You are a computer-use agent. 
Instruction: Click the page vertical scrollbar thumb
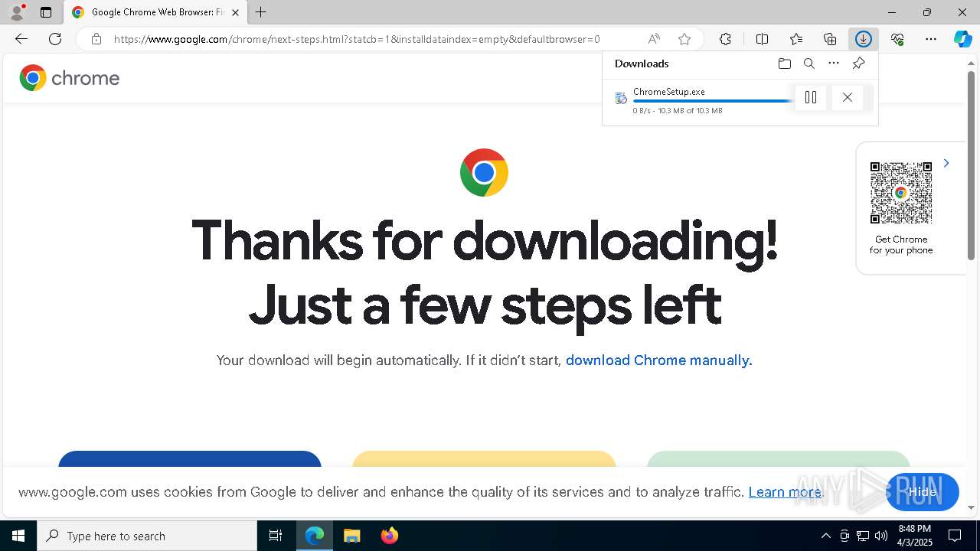coord(971,165)
